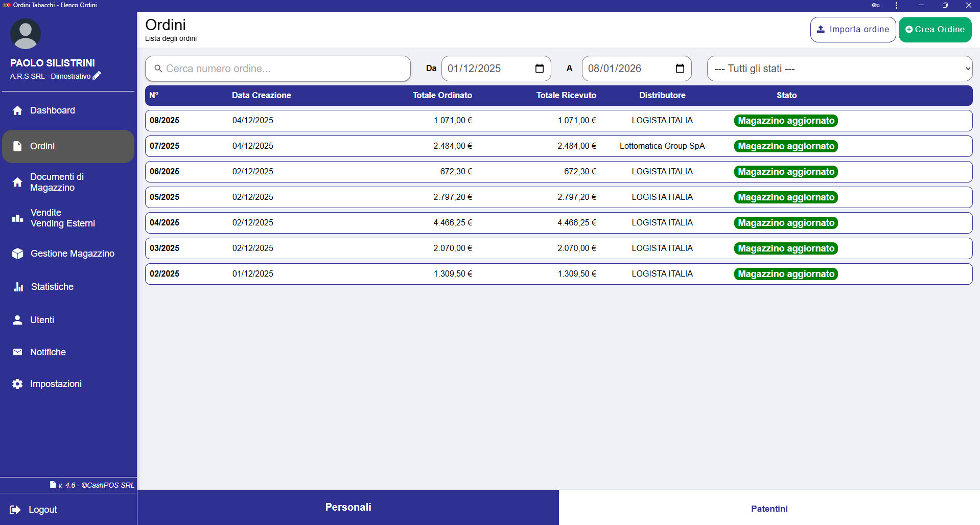Open the Dashboard from the sidebar
Screen dimensions: 980x525
53,110
